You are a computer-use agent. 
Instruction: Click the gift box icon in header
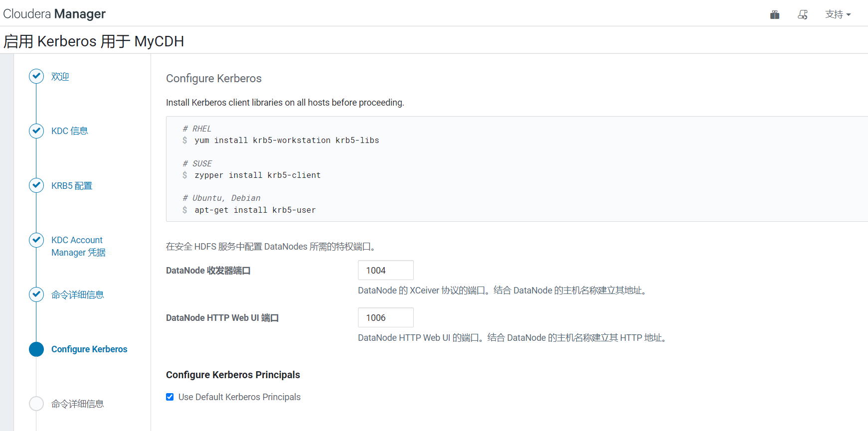pyautogui.click(x=774, y=14)
